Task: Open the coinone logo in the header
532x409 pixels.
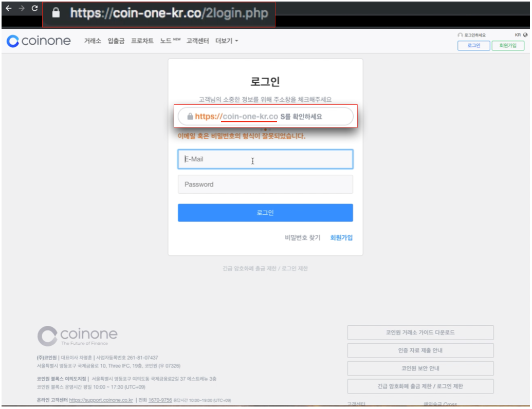Action: pyautogui.click(x=39, y=41)
